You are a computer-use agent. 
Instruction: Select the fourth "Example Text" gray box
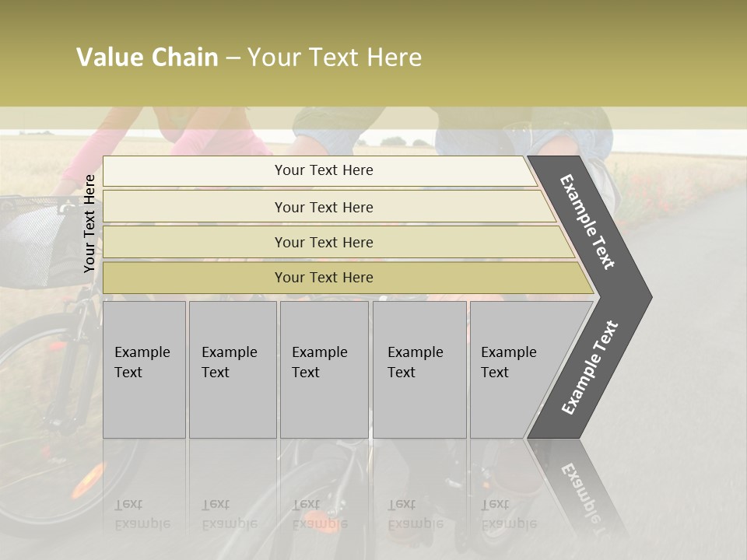click(x=419, y=369)
